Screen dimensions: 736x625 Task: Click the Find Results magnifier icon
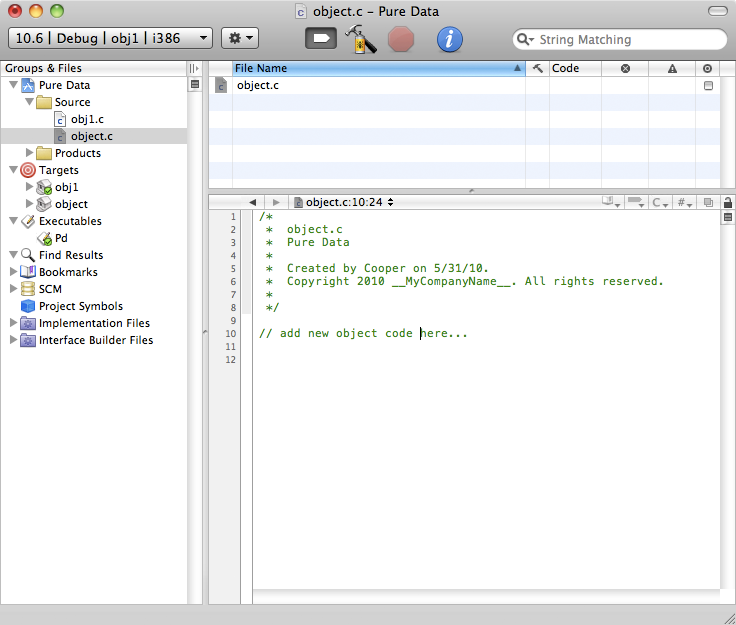pos(28,255)
